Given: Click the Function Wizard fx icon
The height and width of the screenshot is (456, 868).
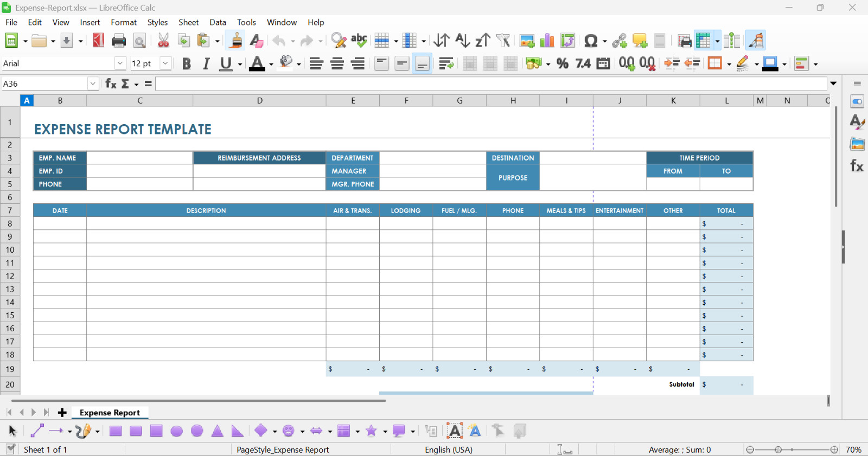Looking at the screenshot, I should pos(111,84).
